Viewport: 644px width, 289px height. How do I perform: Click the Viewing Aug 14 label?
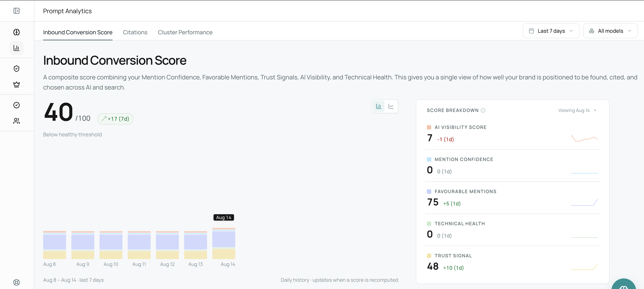click(x=574, y=110)
